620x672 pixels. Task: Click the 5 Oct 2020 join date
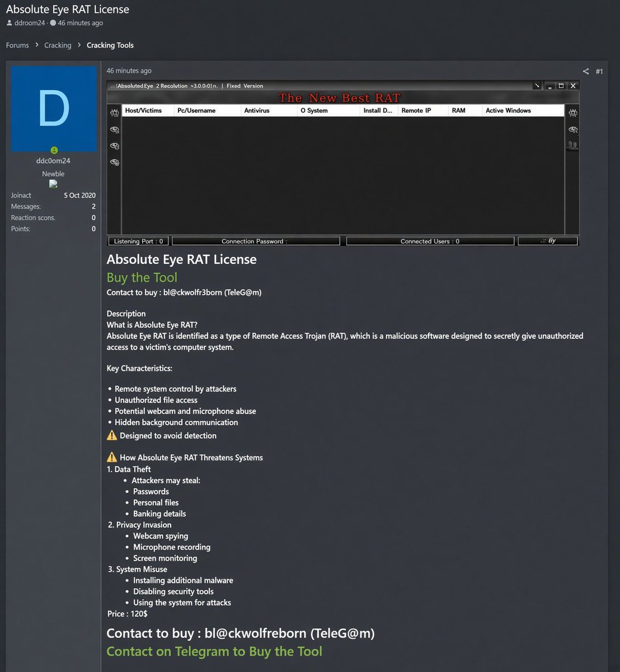click(79, 195)
